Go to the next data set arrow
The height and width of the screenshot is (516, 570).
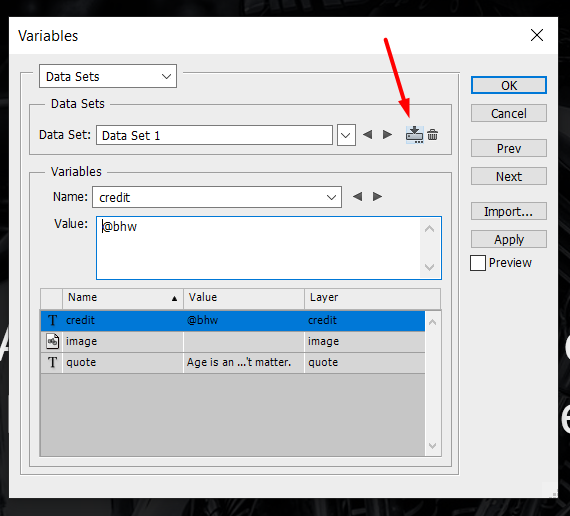coord(388,135)
